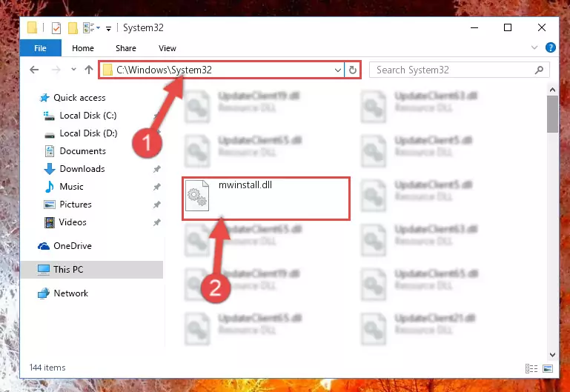Click the Downloads blue arrow icon
This screenshot has width=570, height=392.
[x=50, y=169]
